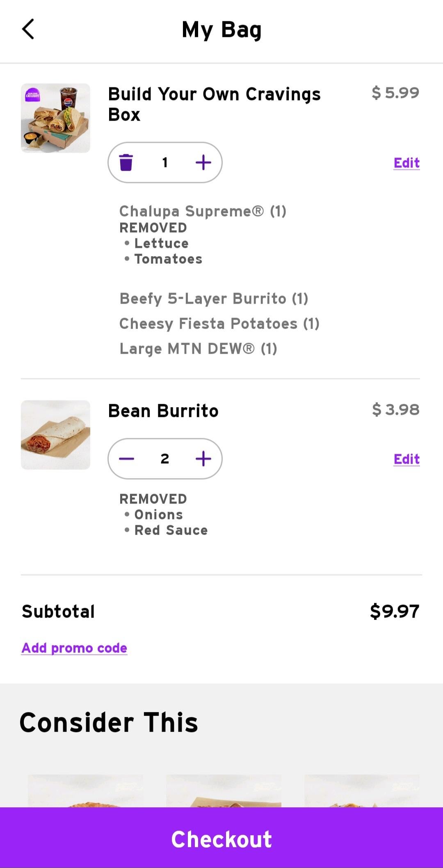Select the Bean Burrito title
This screenshot has height=868, width=443.
tap(163, 411)
